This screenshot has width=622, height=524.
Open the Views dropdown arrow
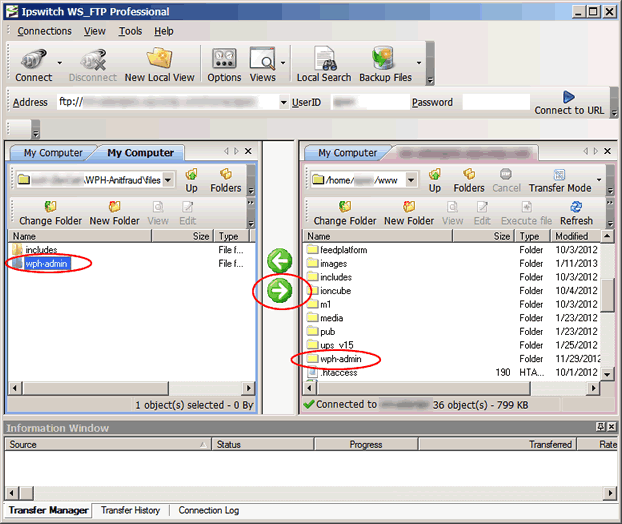(x=284, y=65)
